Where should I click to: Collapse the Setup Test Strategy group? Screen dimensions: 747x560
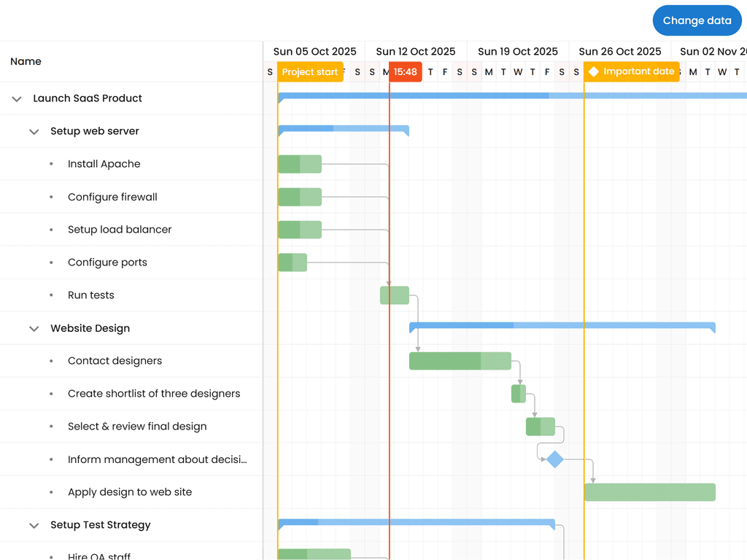[34, 525]
